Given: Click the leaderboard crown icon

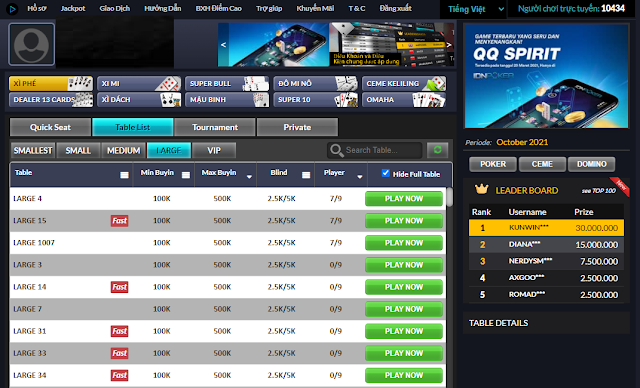Looking at the screenshot, I should [x=482, y=189].
